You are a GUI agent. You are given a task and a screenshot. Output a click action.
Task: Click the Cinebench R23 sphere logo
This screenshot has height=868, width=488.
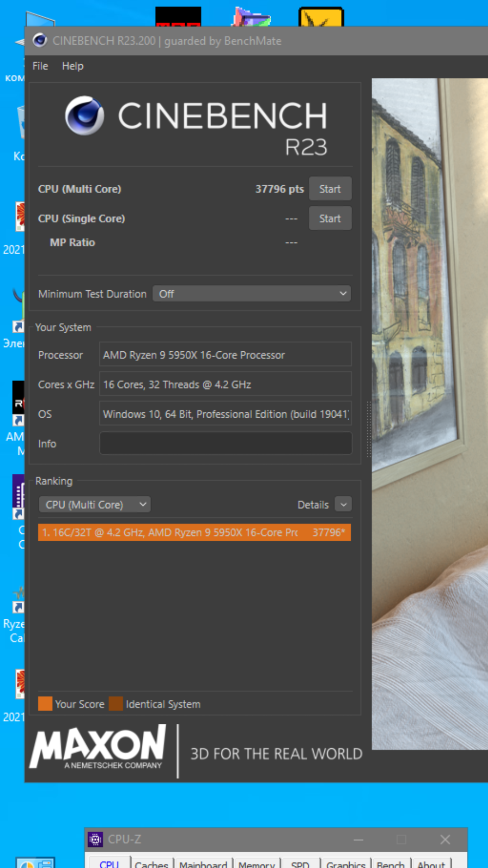click(84, 116)
